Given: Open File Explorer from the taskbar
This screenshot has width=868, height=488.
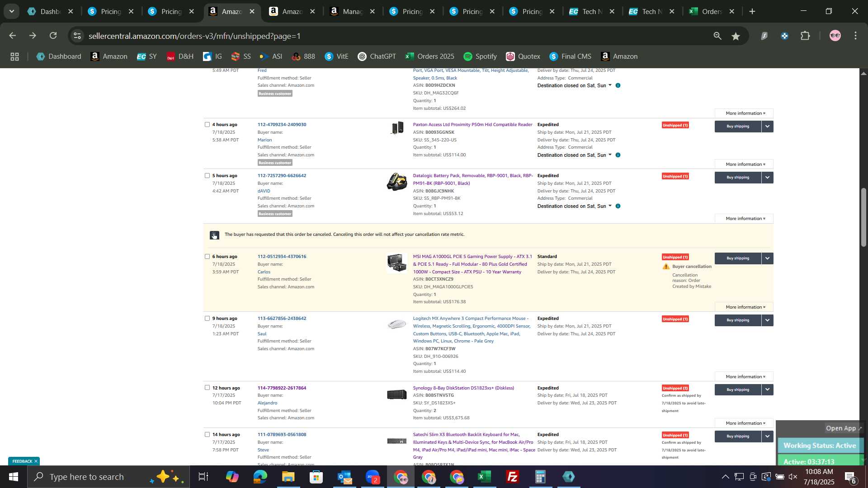Looking at the screenshot, I should [x=288, y=477].
